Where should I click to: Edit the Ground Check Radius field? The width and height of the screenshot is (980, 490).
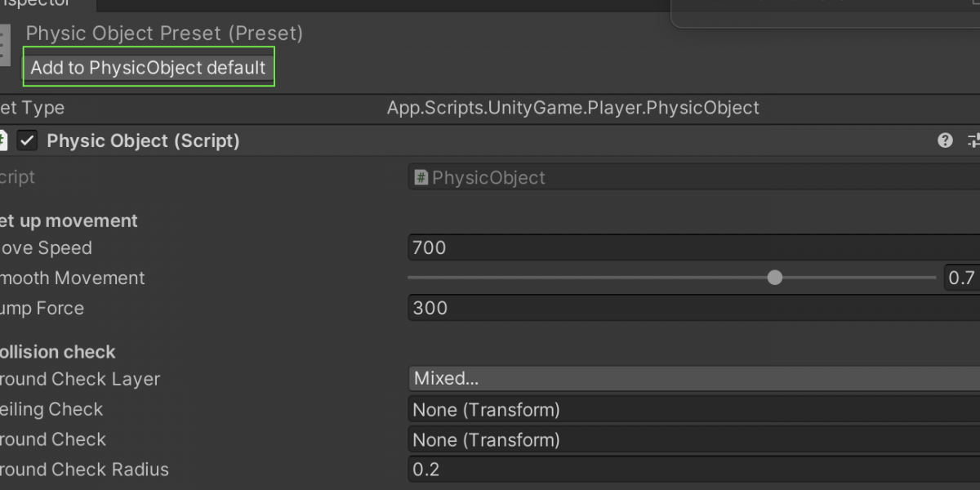coord(694,470)
